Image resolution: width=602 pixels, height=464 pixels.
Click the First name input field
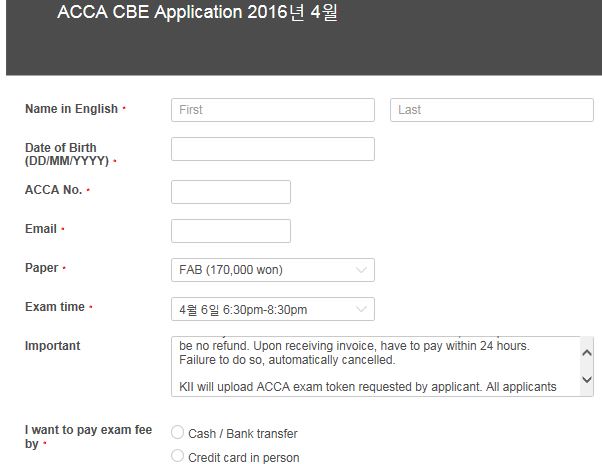pyautogui.click(x=272, y=110)
